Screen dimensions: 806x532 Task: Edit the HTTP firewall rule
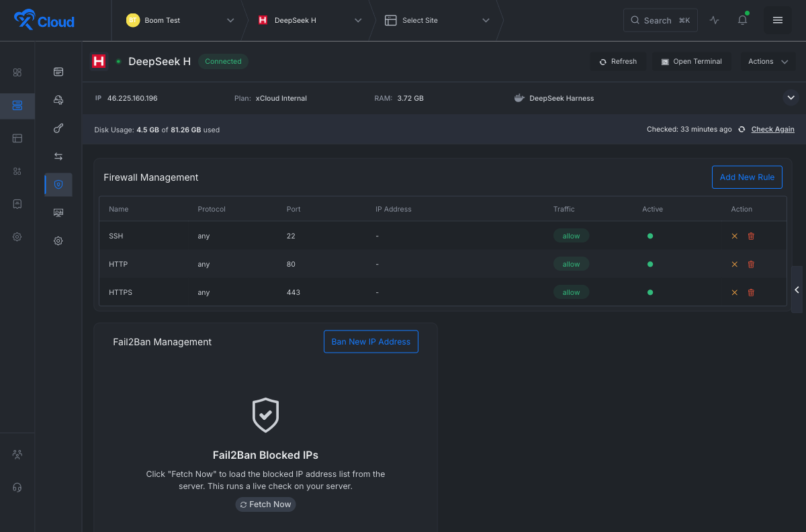coord(734,265)
